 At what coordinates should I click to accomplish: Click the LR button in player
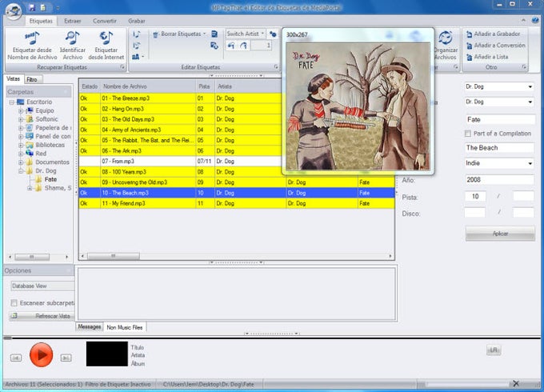494,350
